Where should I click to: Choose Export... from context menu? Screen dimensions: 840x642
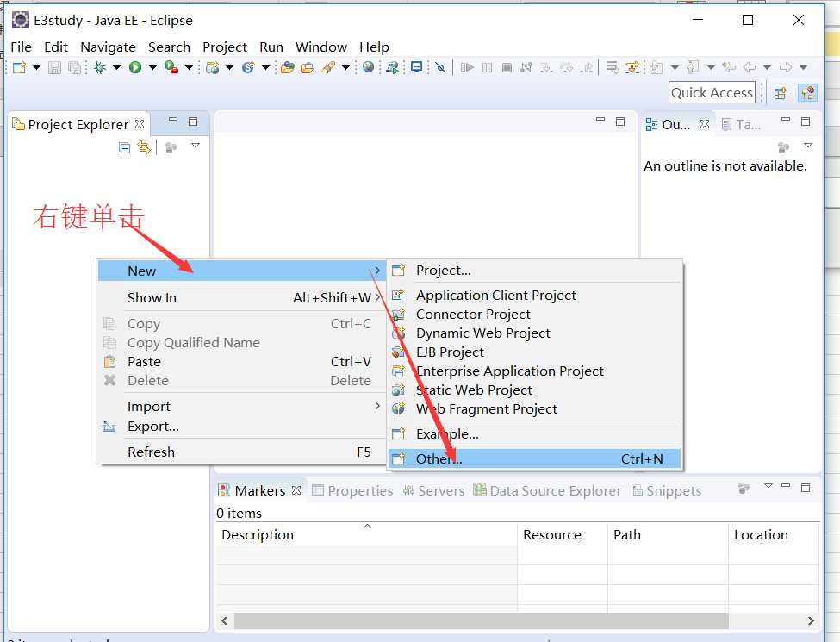pos(240,427)
